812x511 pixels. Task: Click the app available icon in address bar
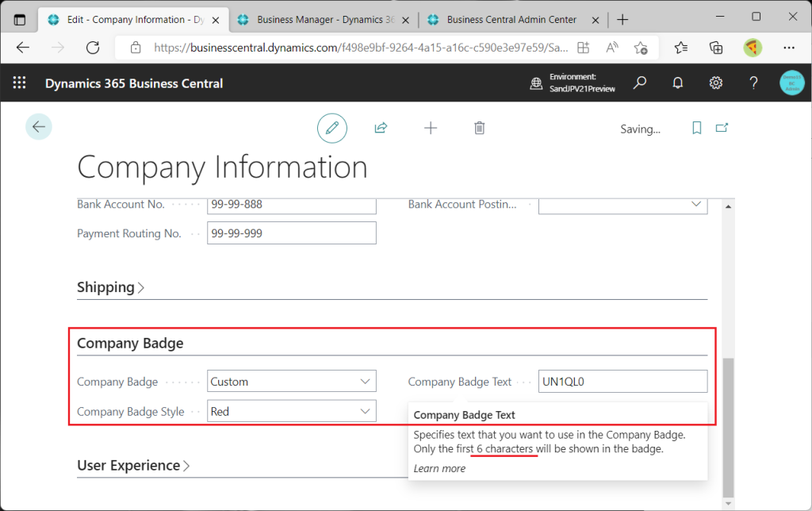click(584, 48)
